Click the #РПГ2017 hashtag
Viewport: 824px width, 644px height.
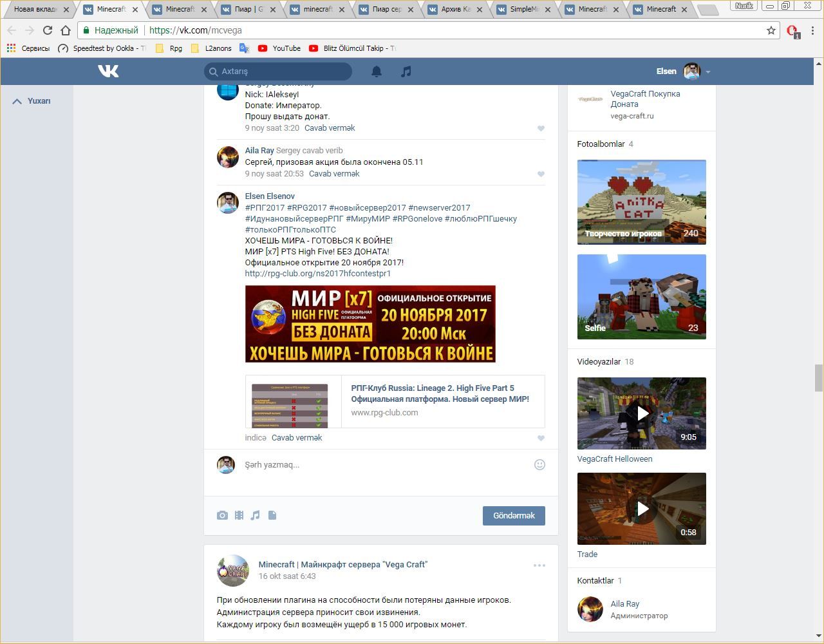point(265,208)
